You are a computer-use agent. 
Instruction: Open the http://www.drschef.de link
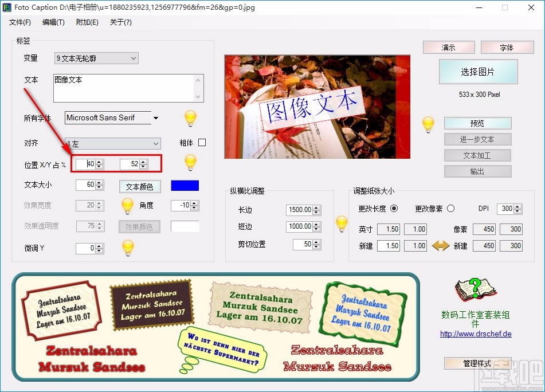(x=476, y=334)
